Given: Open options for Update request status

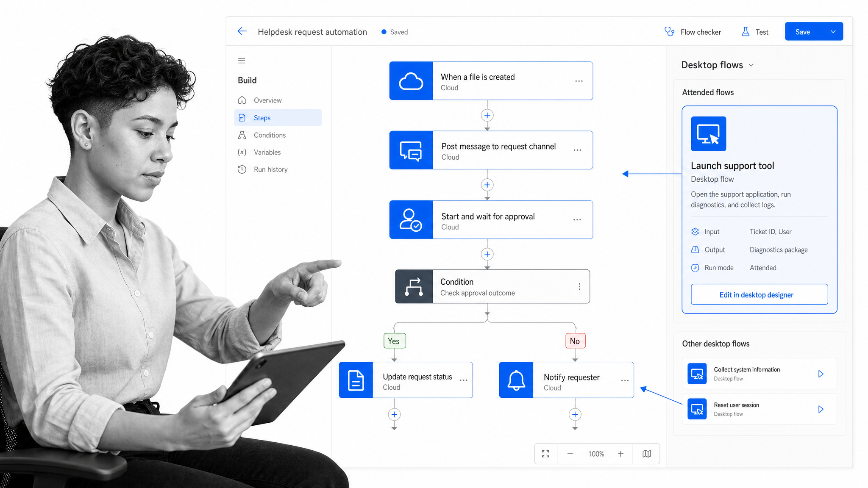Looking at the screenshot, I should [x=464, y=380].
